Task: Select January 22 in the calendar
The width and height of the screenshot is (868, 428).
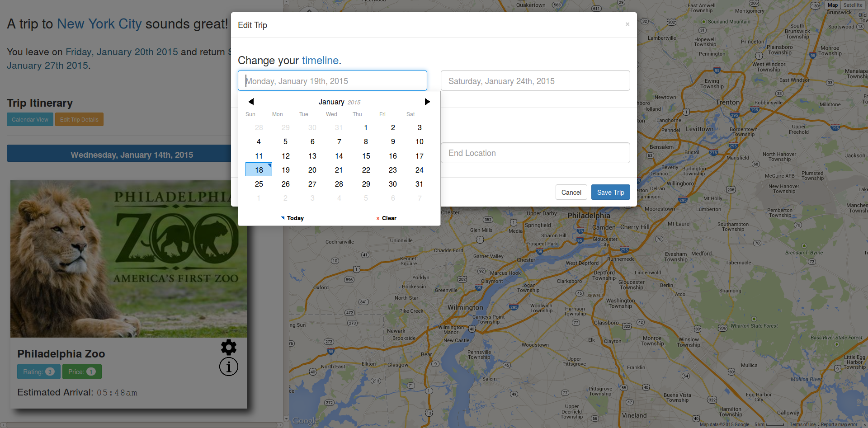Action: coord(366,170)
